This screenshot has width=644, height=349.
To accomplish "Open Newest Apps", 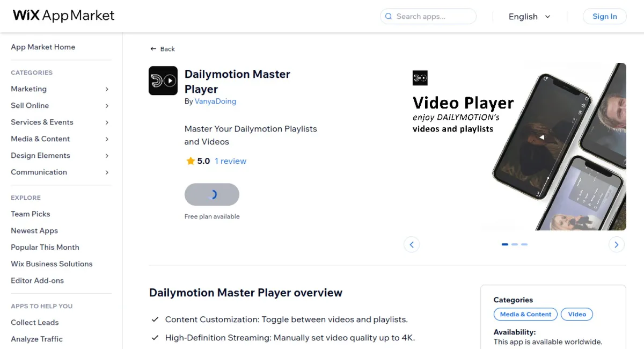I will coord(34,231).
